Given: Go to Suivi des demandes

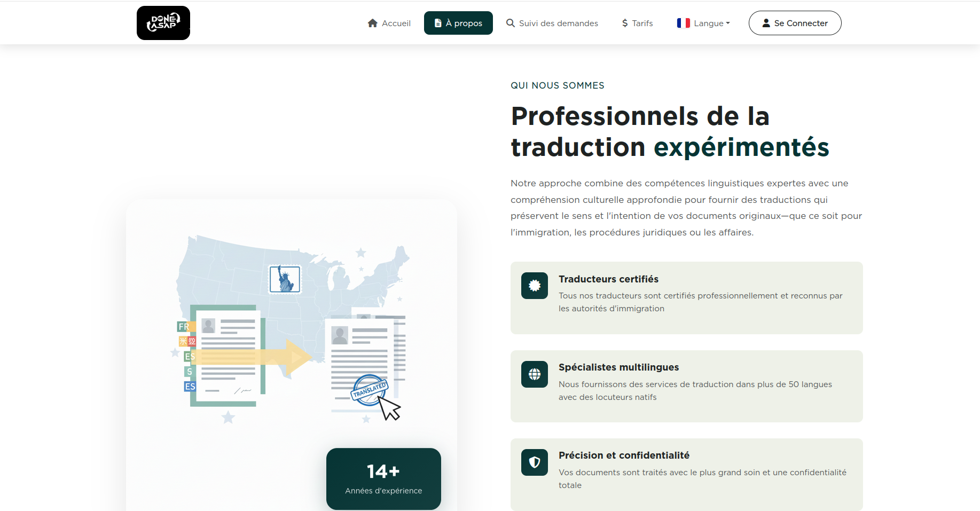Looking at the screenshot, I should (x=558, y=23).
